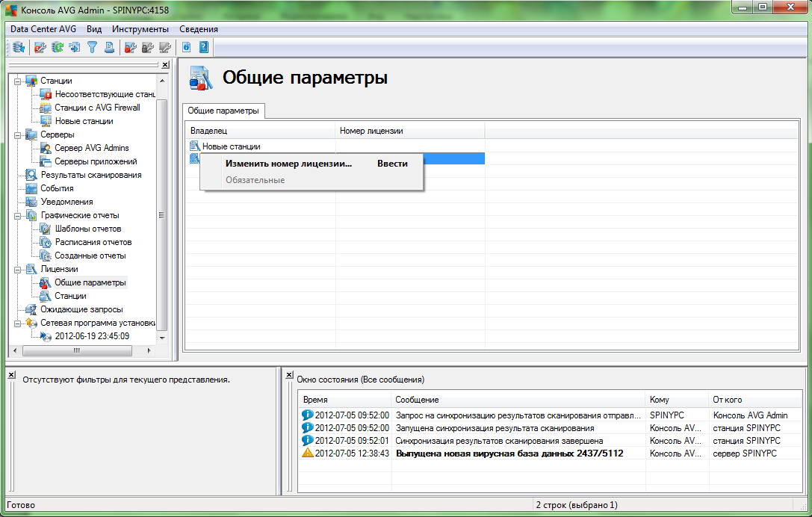Click the Сервер AVG Admins tree icon

(46, 148)
